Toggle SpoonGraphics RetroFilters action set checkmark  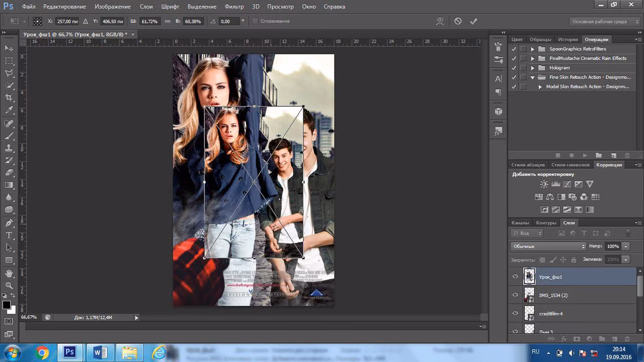pos(514,49)
